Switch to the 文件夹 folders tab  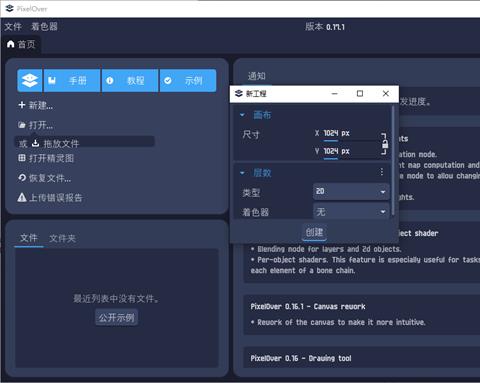pos(62,238)
